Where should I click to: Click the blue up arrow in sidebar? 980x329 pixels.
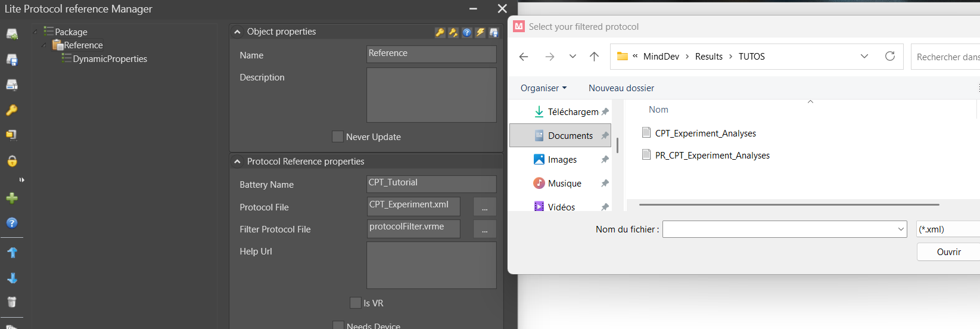click(x=12, y=253)
